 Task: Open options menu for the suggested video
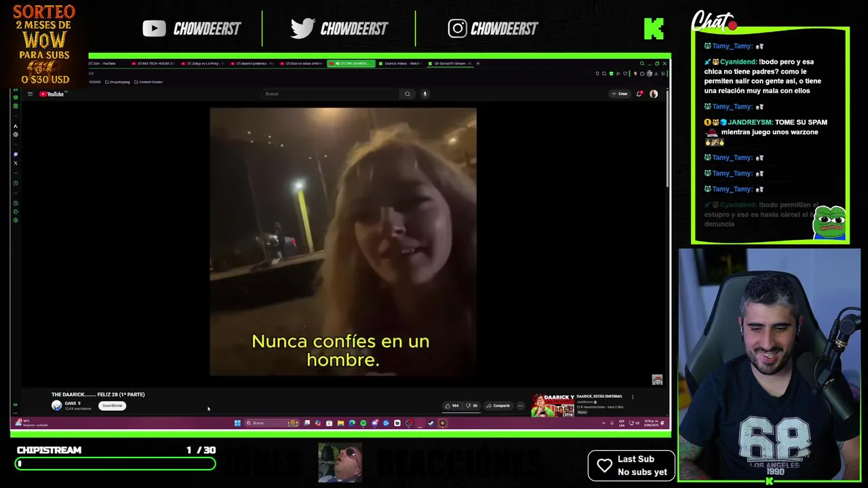coord(633,397)
